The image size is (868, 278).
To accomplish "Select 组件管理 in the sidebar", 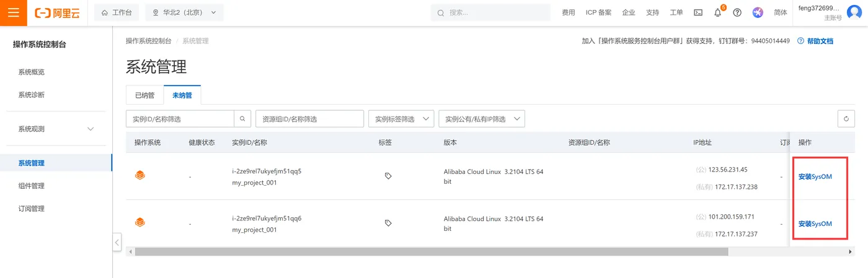I will coord(31,186).
